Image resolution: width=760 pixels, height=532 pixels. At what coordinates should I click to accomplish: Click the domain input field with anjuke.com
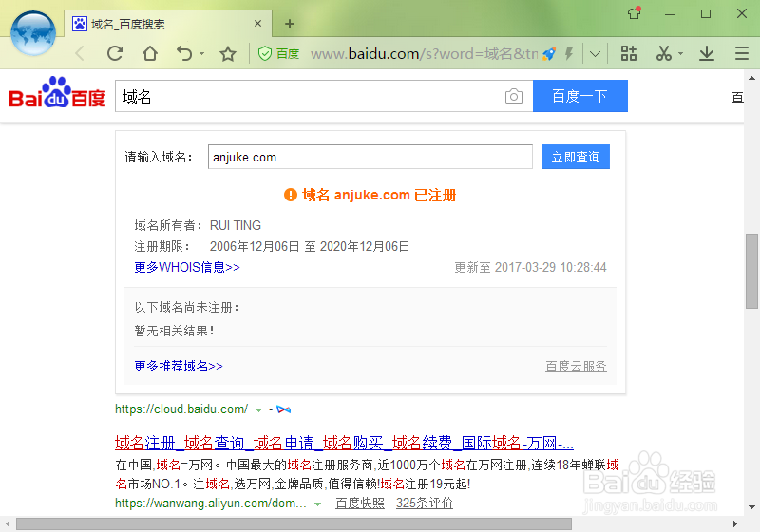pyautogui.click(x=370, y=157)
